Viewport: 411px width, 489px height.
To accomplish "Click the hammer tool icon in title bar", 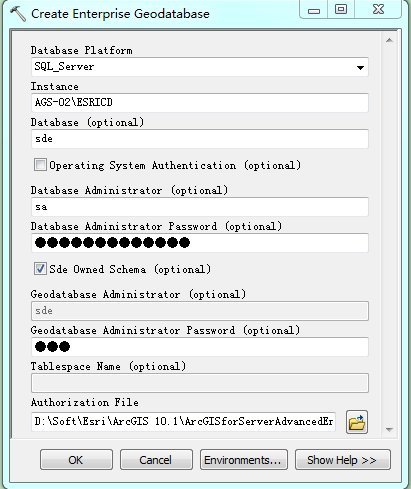I will point(17,13).
